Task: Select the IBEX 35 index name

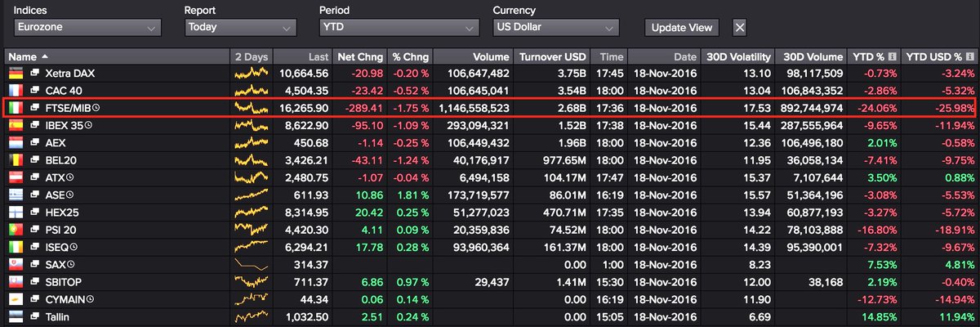Action: click(x=65, y=125)
